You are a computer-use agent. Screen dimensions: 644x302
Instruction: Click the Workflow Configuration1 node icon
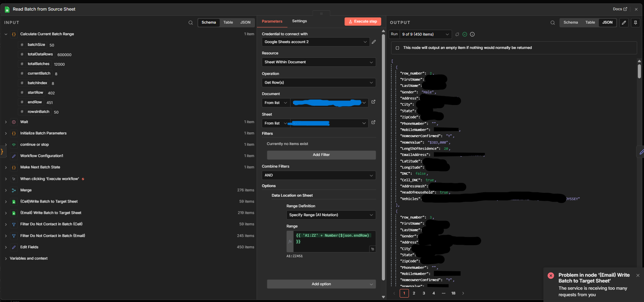(14, 156)
